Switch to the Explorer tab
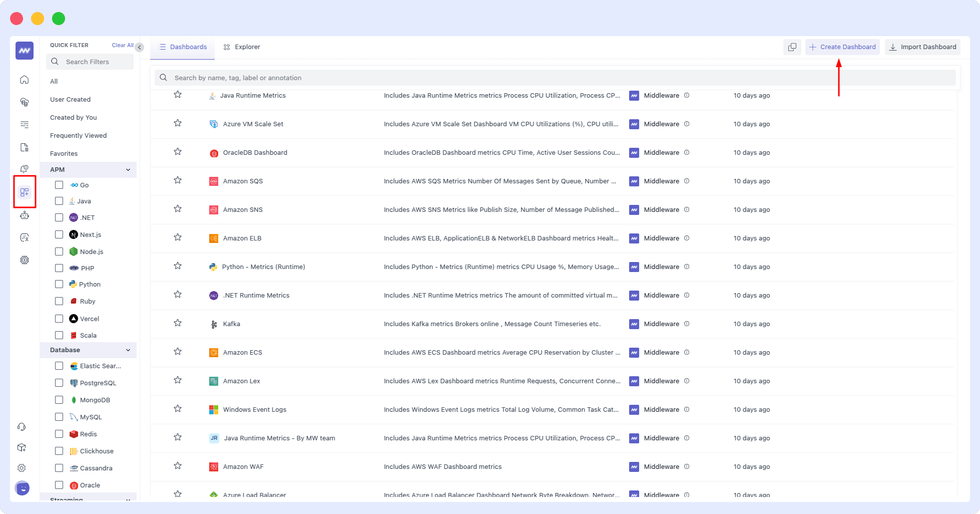The image size is (980, 514). click(x=242, y=47)
